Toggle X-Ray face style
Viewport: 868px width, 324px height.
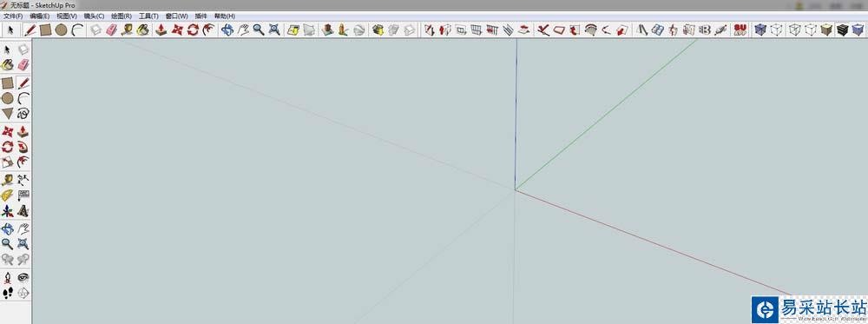point(760,30)
